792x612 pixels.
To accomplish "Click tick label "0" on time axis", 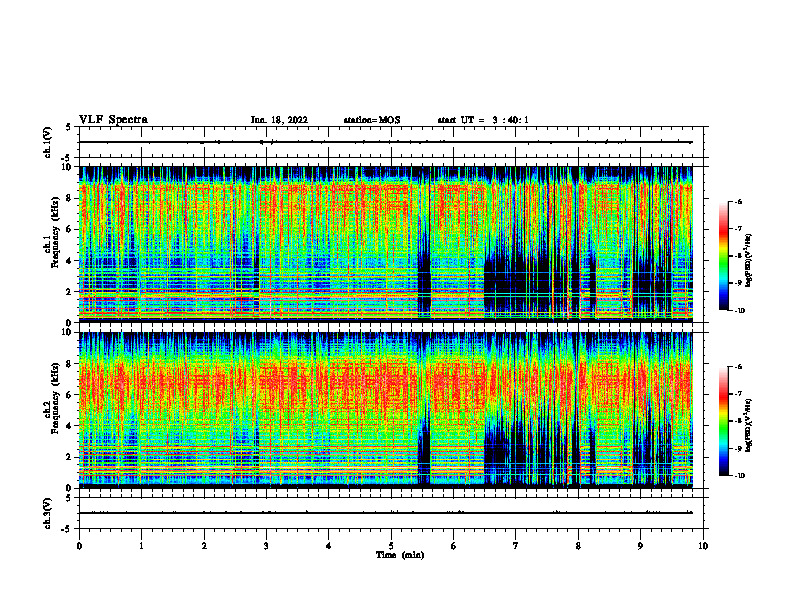I will 79,546.
